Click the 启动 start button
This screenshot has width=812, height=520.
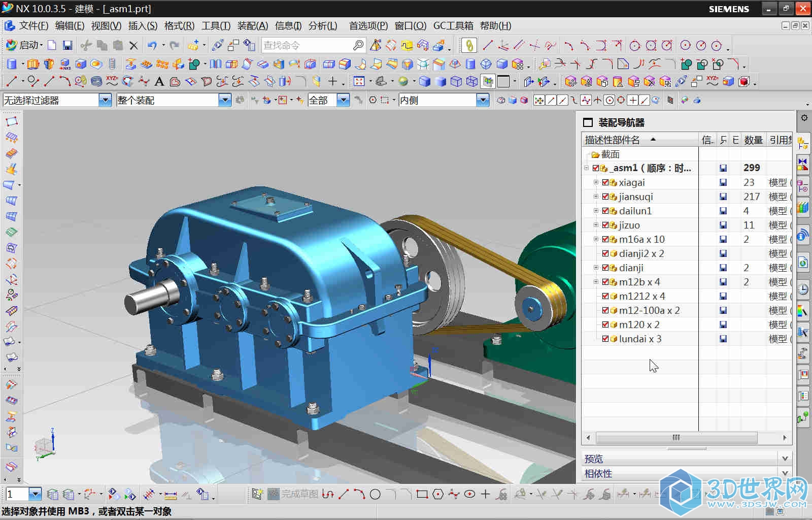[24, 45]
